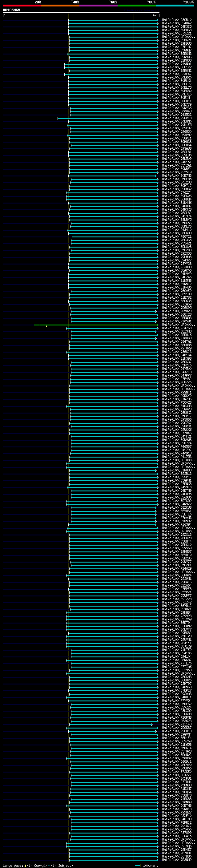The image size is (197, 868).
Task: Click the UniRef100_B5U6T4 label
Action: 177,748
